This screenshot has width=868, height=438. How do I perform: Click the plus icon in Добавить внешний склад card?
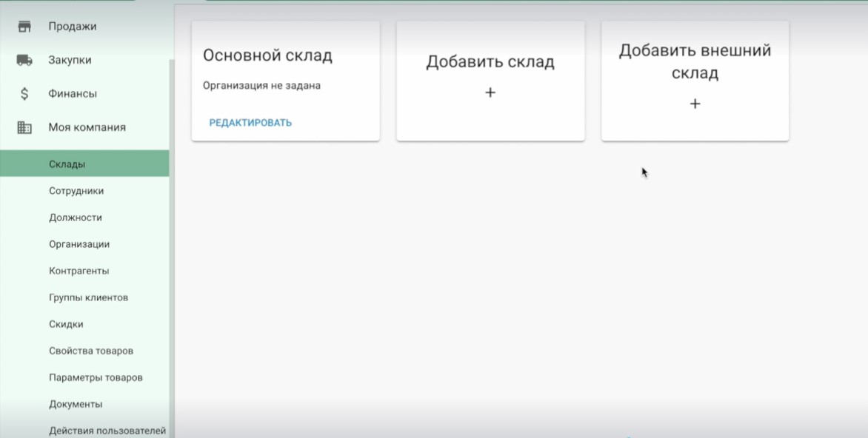coord(695,104)
